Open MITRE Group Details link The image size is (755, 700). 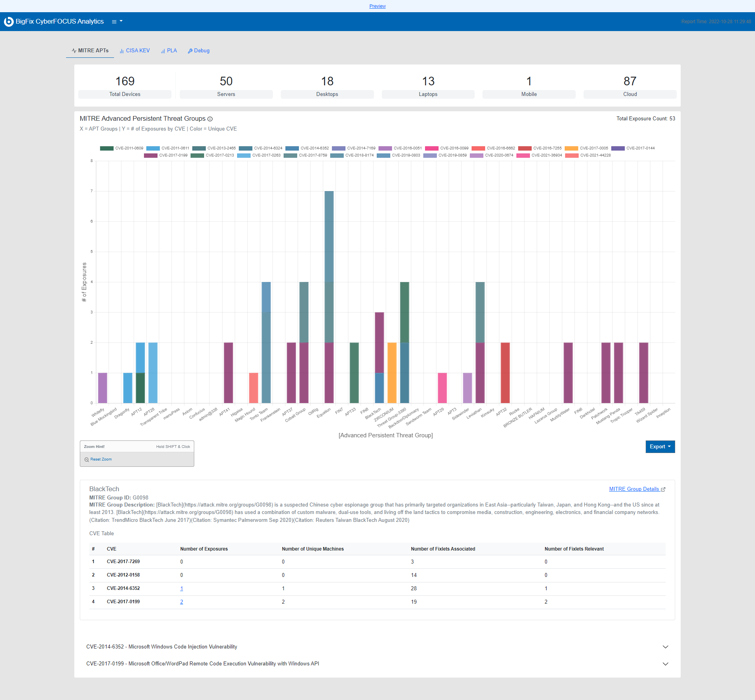pyautogui.click(x=634, y=489)
